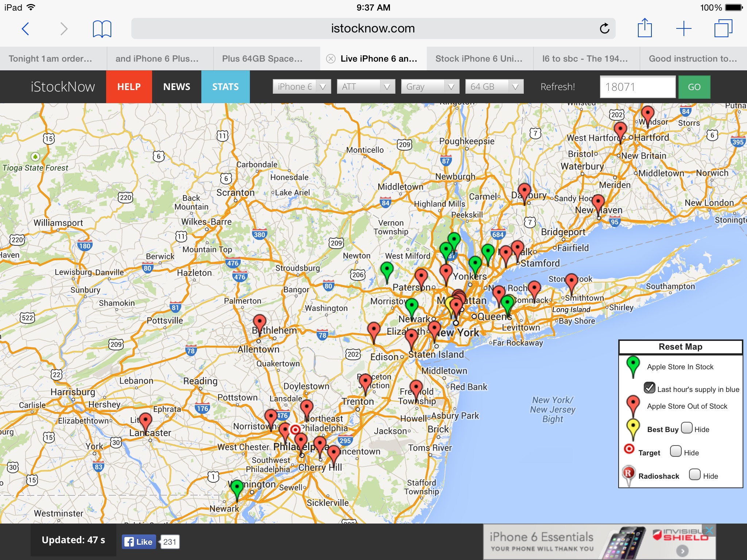This screenshot has height=560, width=747.
Task: Check the Best Buy Hide checkbox
Action: click(x=686, y=428)
